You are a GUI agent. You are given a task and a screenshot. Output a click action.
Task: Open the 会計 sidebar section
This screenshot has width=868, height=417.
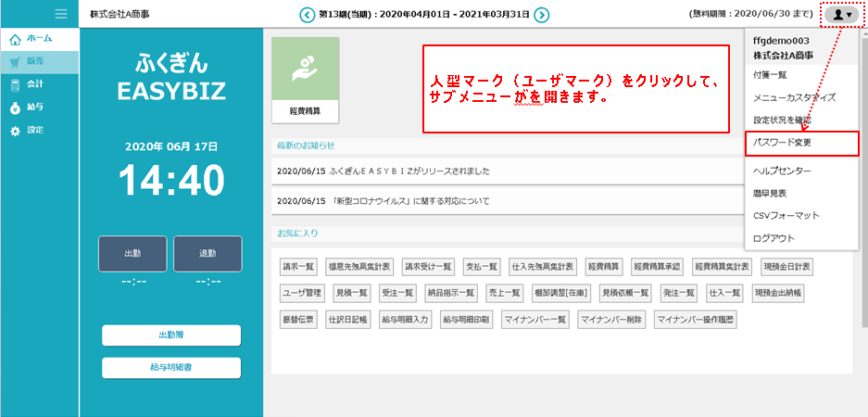pos(39,84)
